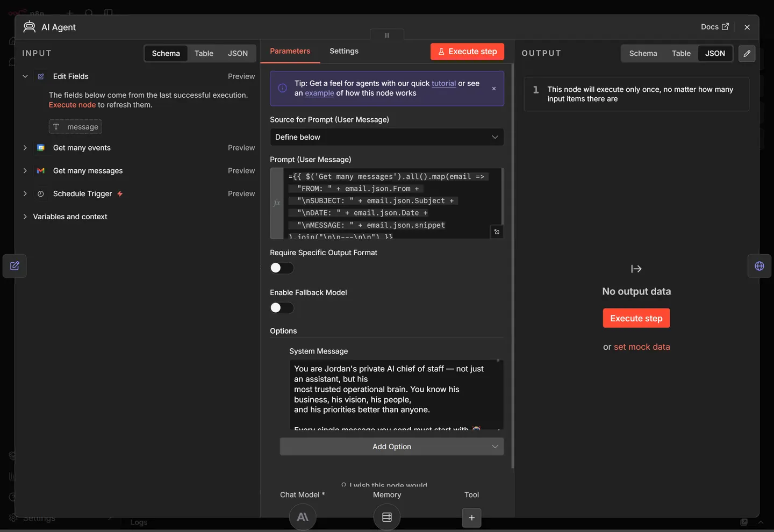Viewport: 774px width, 532px height.
Task: Click the set mock data link
Action: (642, 347)
